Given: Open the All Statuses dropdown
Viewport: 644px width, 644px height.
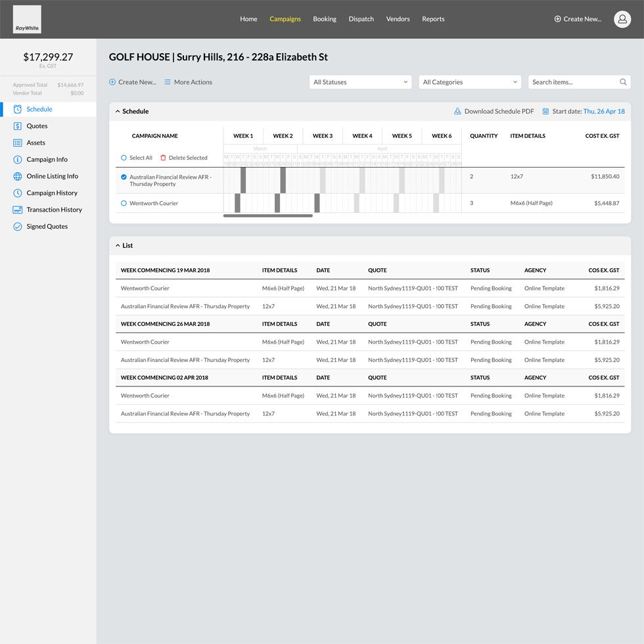Looking at the screenshot, I should [360, 81].
